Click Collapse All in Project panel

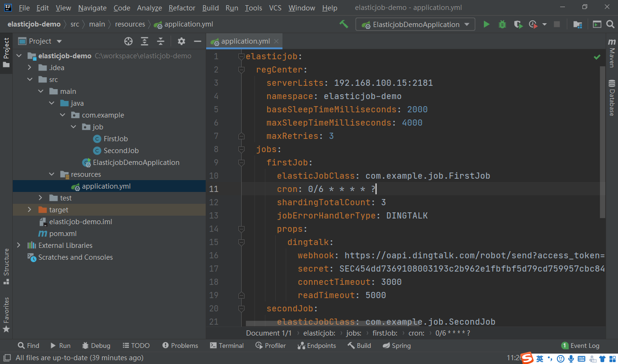pyautogui.click(x=161, y=41)
